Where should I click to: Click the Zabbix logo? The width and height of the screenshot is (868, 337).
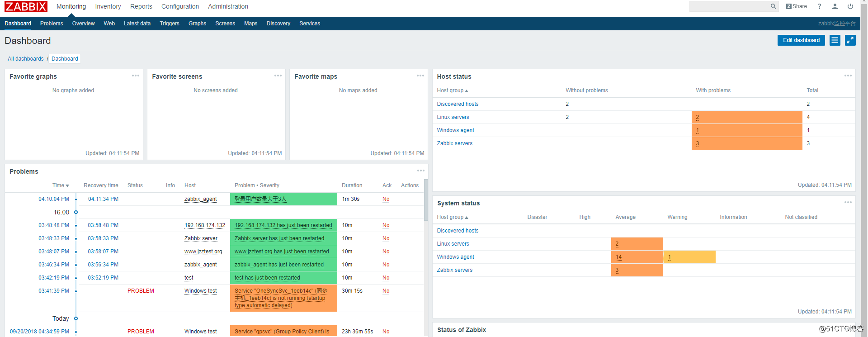26,6
